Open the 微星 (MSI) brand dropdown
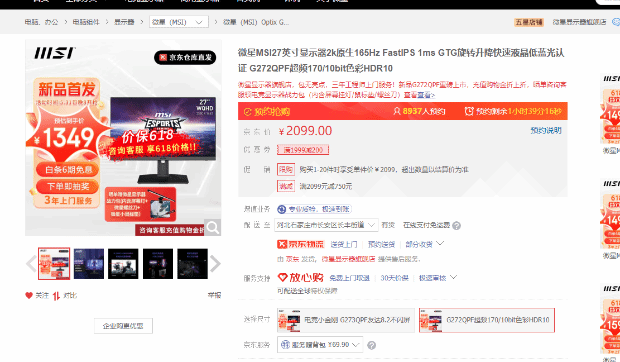Screen dimensions: 620x362 [179, 22]
